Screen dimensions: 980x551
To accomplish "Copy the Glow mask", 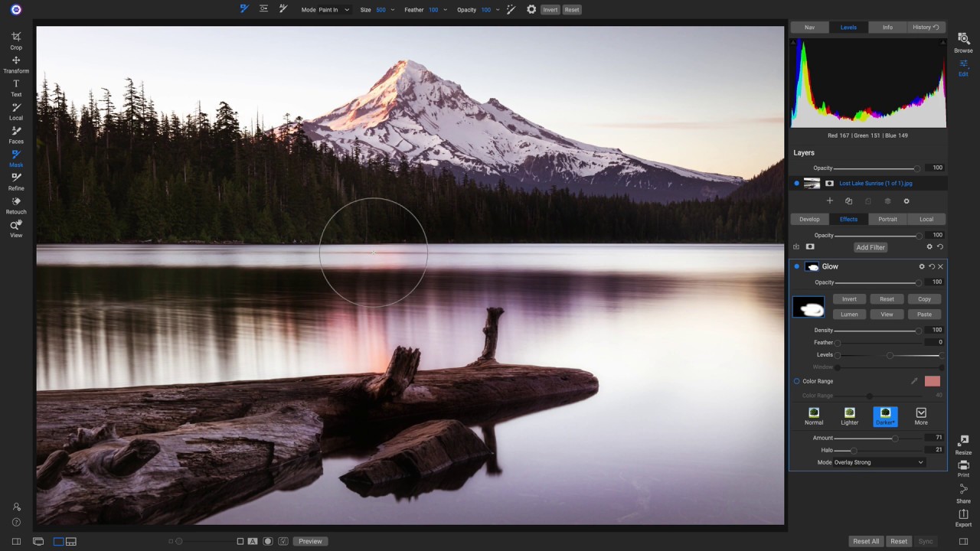I will pos(924,299).
